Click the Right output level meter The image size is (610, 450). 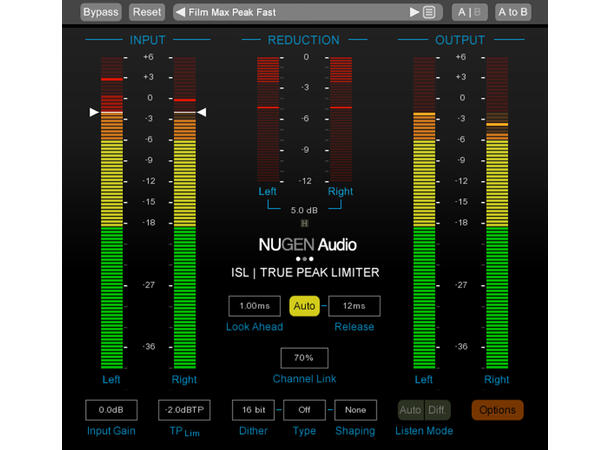pyautogui.click(x=497, y=213)
